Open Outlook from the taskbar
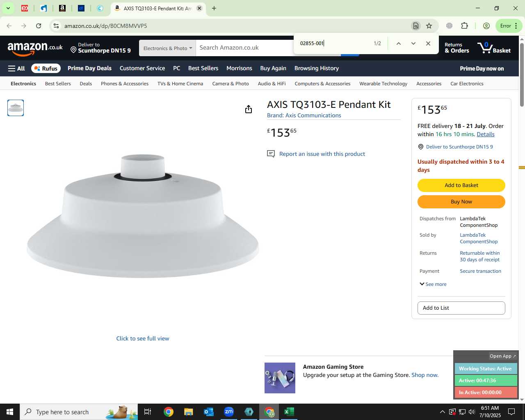Viewport: 525px width, 420px height. coord(209,412)
